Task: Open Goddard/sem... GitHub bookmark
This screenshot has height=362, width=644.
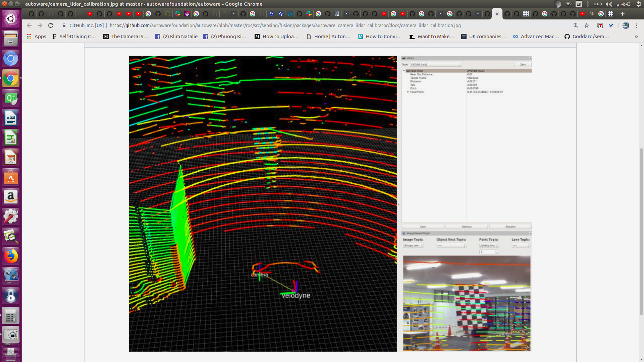Action: click(587, 37)
